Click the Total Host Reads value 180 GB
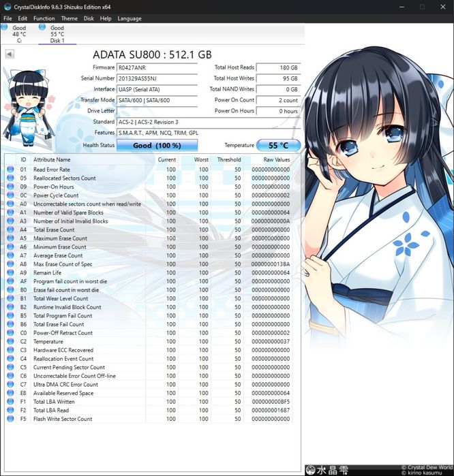The height and width of the screenshot is (476, 454). tap(278, 67)
